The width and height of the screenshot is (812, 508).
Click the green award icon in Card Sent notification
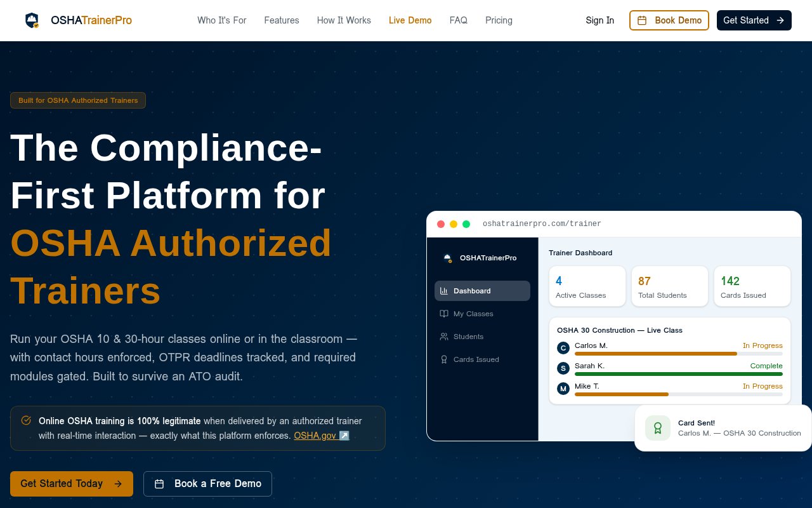(658, 428)
